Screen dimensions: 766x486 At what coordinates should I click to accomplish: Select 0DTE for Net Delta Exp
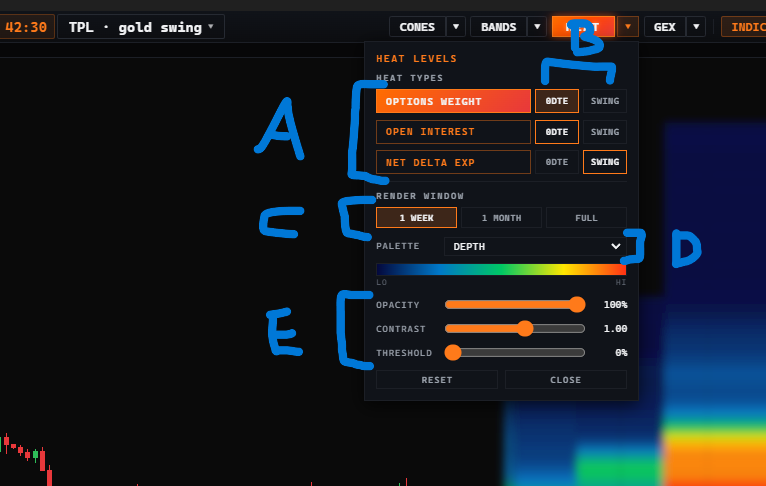click(x=557, y=162)
